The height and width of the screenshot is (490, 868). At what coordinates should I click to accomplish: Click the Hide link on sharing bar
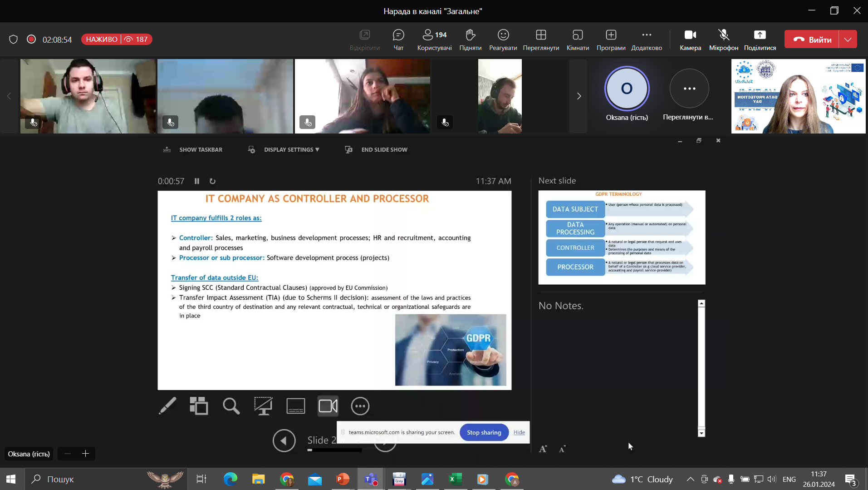(519, 432)
